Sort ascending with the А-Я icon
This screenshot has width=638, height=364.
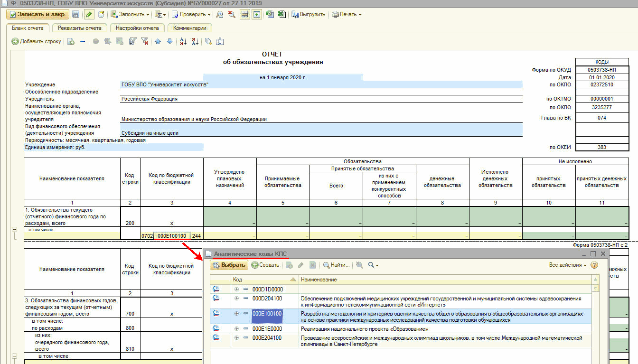(183, 41)
